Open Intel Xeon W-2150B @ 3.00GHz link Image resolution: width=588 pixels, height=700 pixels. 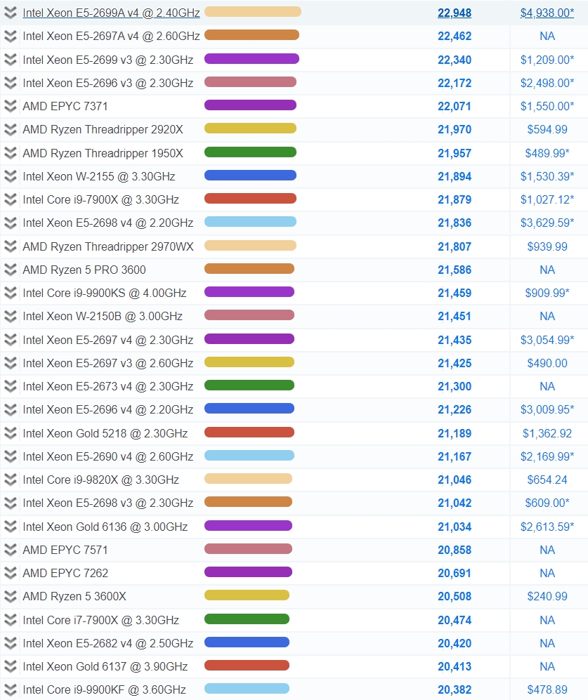pos(103,316)
